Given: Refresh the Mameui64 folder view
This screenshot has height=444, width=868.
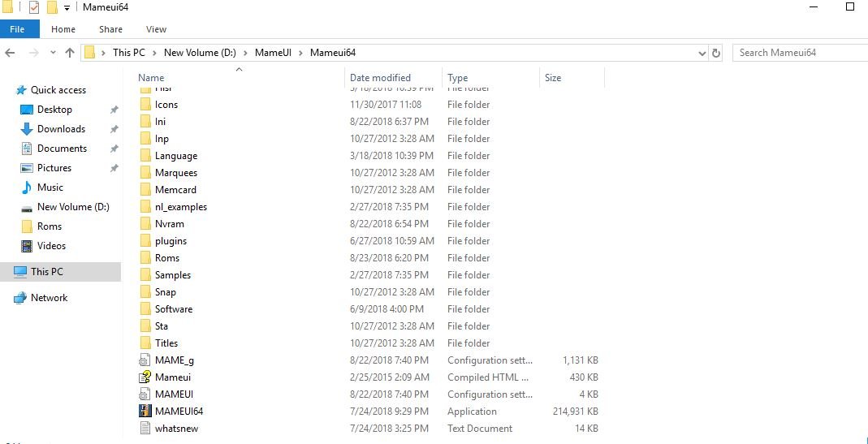Looking at the screenshot, I should 716,53.
